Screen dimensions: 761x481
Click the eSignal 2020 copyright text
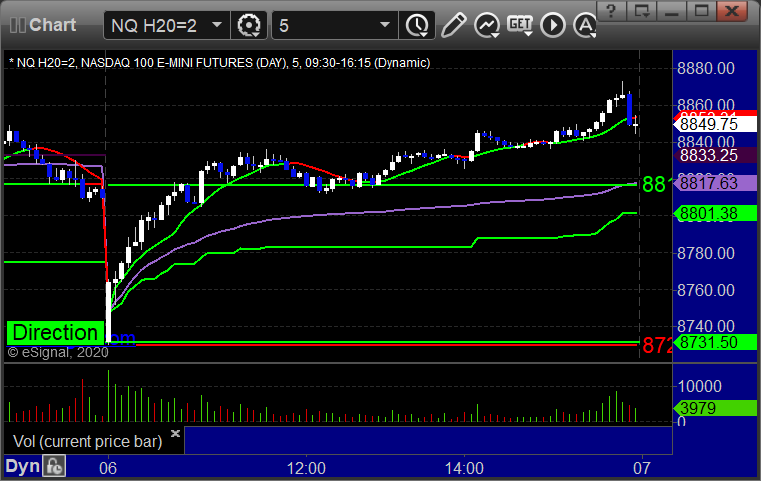(x=58, y=352)
